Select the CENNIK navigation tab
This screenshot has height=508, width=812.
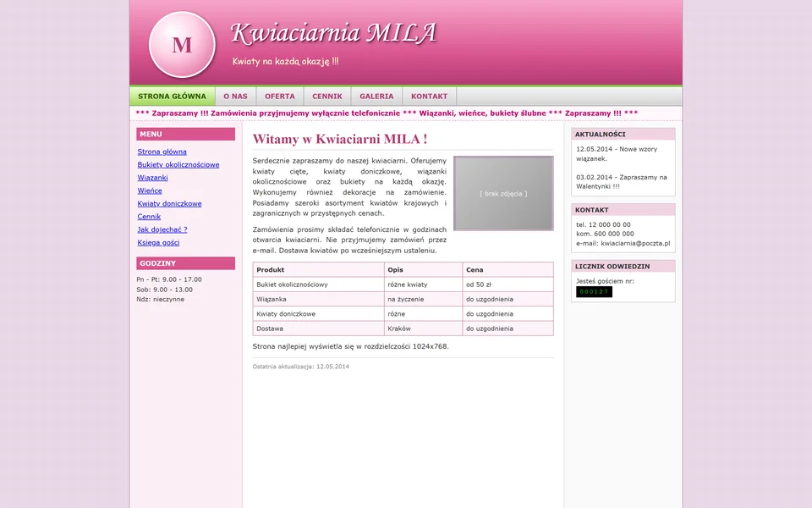click(327, 97)
